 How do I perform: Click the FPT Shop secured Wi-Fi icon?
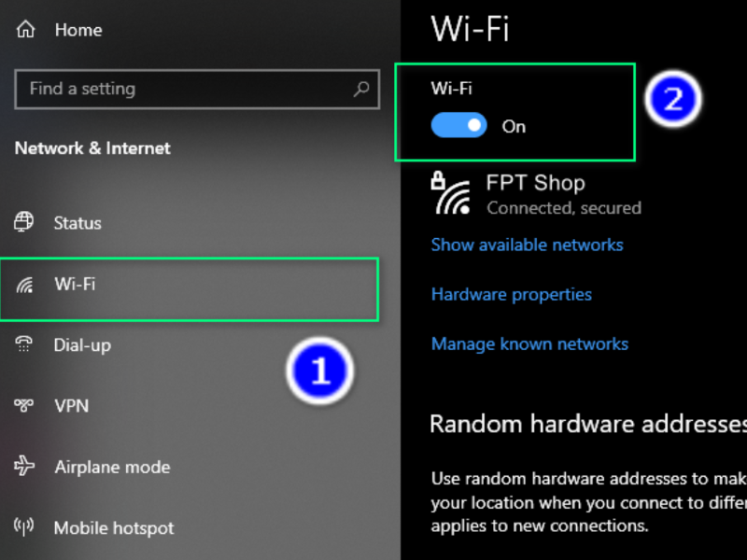click(451, 193)
